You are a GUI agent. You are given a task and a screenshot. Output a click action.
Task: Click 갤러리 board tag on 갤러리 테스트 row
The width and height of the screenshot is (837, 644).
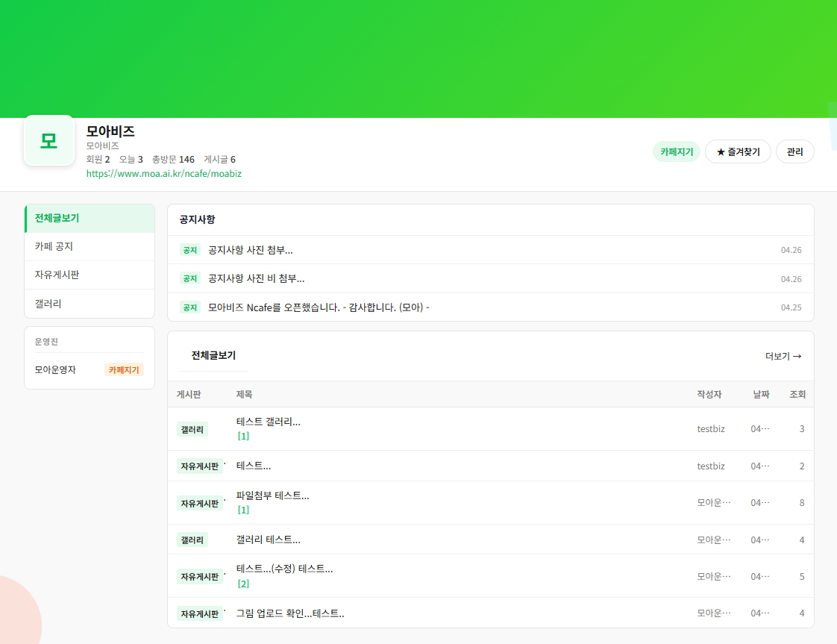click(192, 540)
